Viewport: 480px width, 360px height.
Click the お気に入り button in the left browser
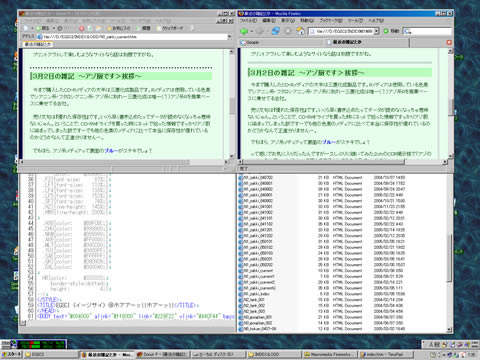(x=118, y=28)
